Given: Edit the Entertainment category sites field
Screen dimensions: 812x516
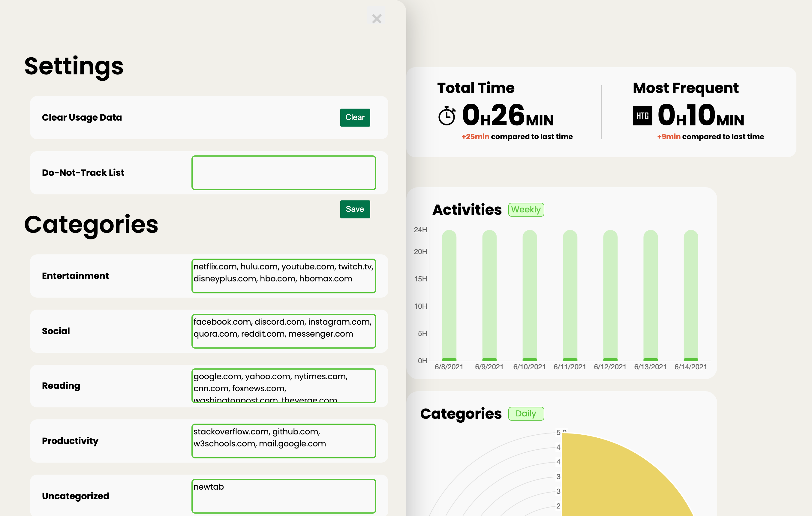Looking at the screenshot, I should [x=284, y=276].
